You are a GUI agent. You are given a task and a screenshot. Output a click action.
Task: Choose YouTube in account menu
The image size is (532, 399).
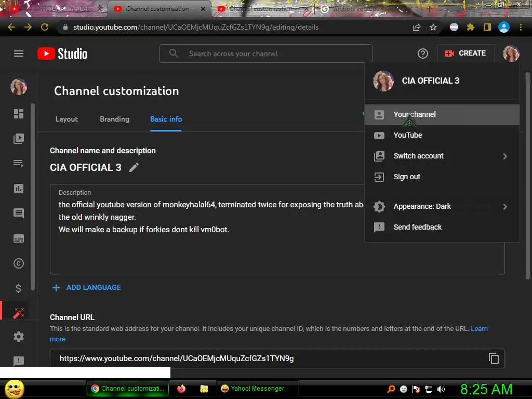[442, 135]
